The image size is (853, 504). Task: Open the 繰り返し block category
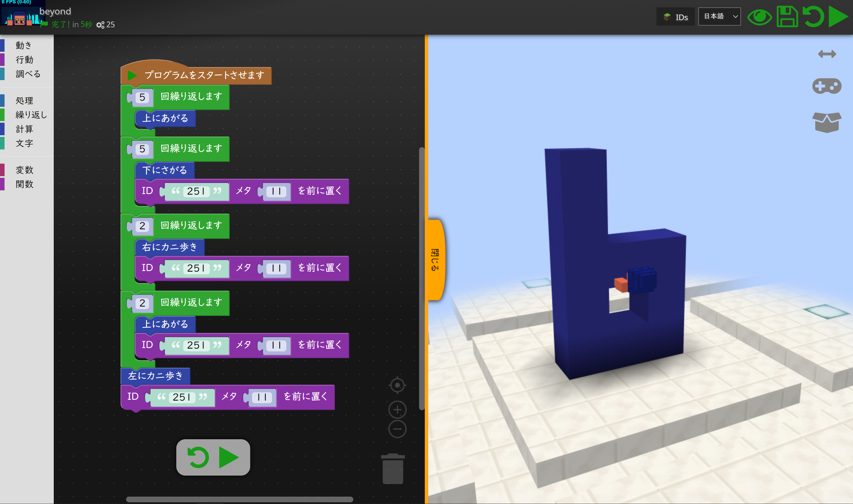click(31, 115)
